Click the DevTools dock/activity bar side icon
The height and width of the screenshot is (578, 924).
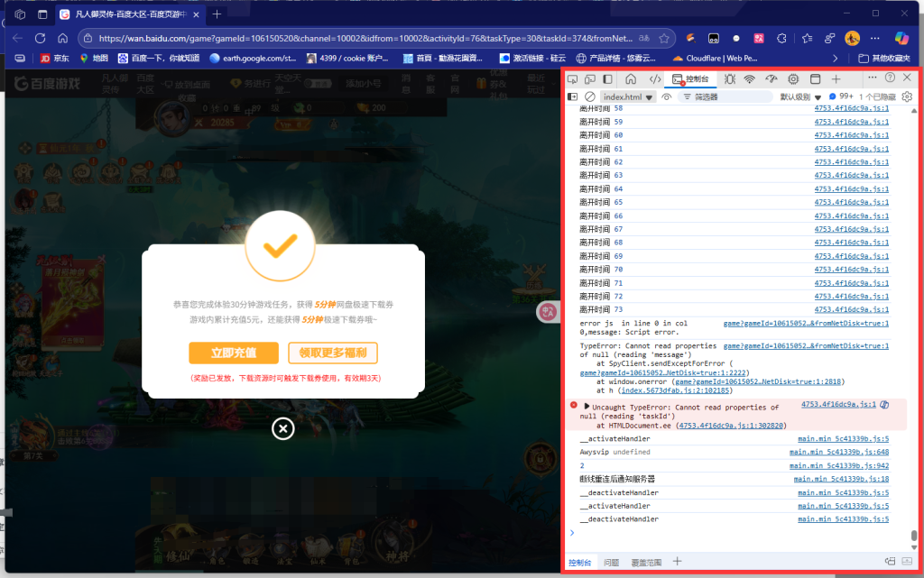coord(607,78)
